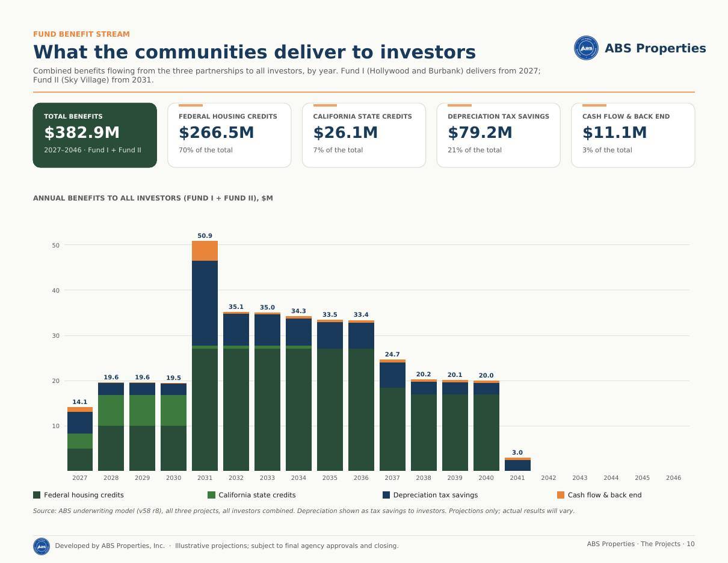Click the "21% of the total" caption
728x563 pixels.
[475, 151]
